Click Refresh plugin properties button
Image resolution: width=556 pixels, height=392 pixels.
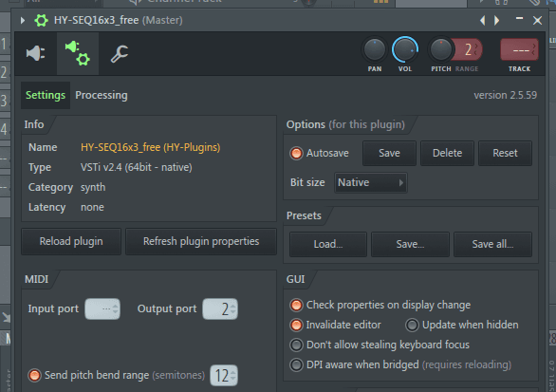(201, 242)
